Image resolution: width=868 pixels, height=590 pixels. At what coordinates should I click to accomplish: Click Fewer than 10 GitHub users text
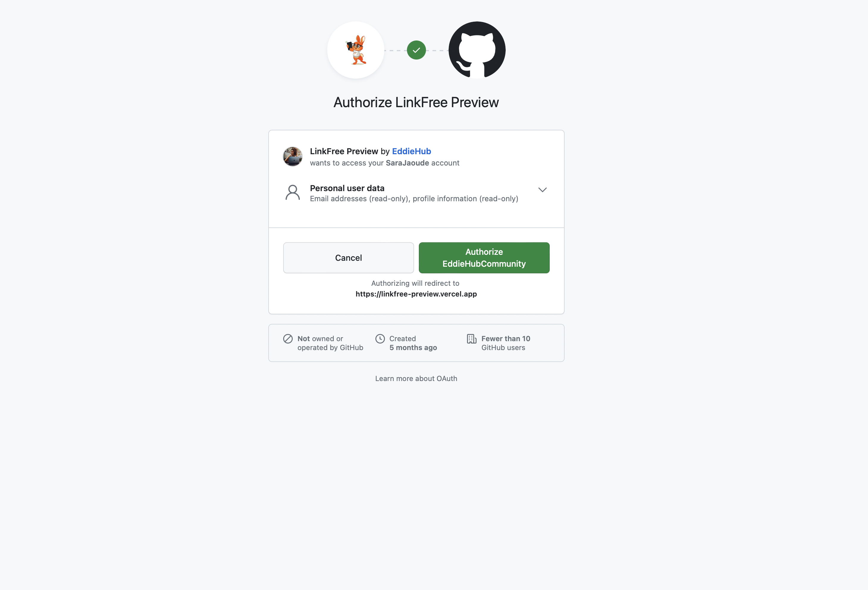tap(505, 343)
